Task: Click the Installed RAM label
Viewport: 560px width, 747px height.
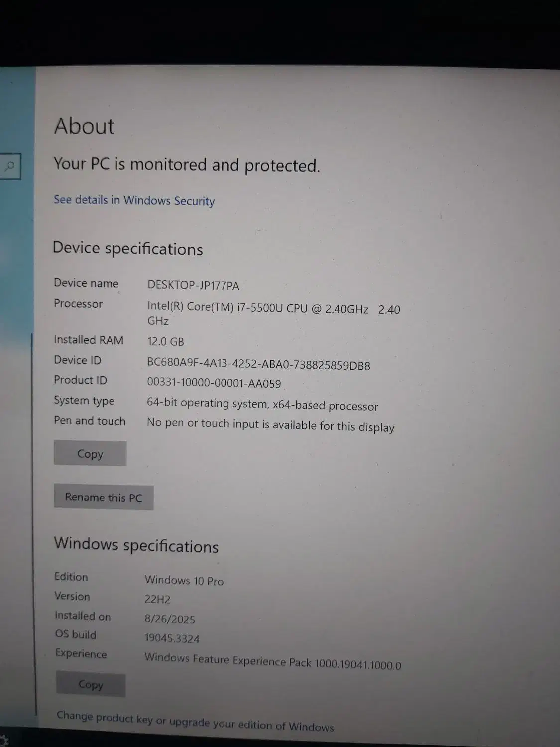Action: coord(89,340)
